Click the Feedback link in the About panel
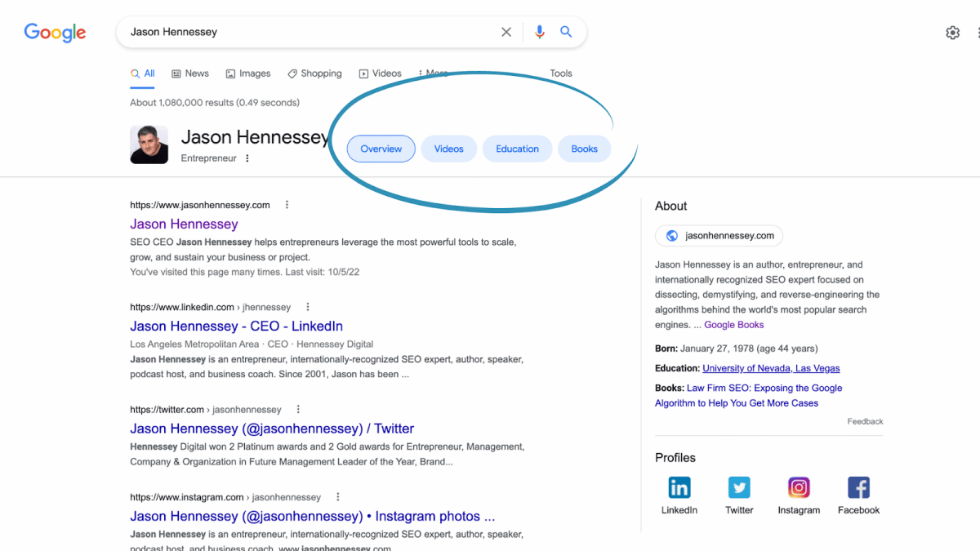Viewport: 980px width, 551px height. click(865, 421)
